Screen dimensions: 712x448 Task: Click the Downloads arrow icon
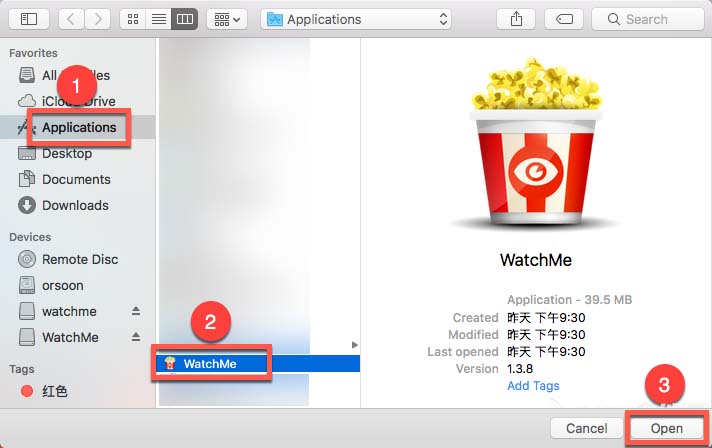click(x=27, y=205)
